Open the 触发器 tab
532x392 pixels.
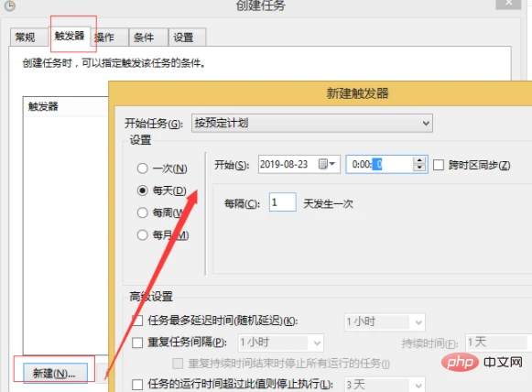click(x=70, y=36)
